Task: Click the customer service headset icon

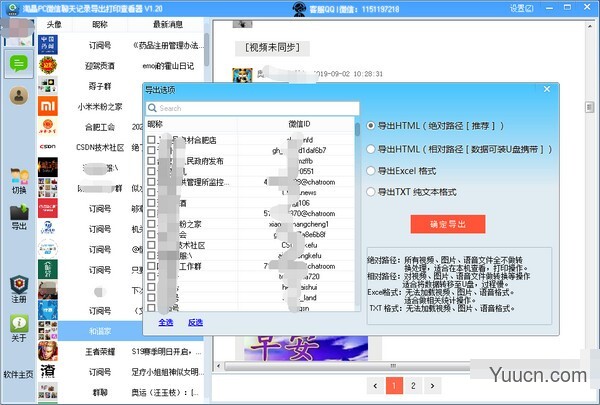Action: [299, 9]
